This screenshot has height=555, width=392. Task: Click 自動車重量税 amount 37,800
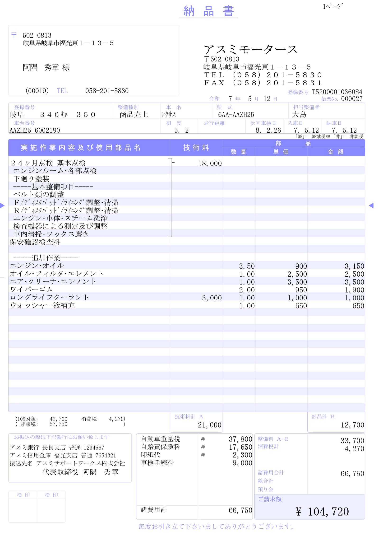click(240, 439)
